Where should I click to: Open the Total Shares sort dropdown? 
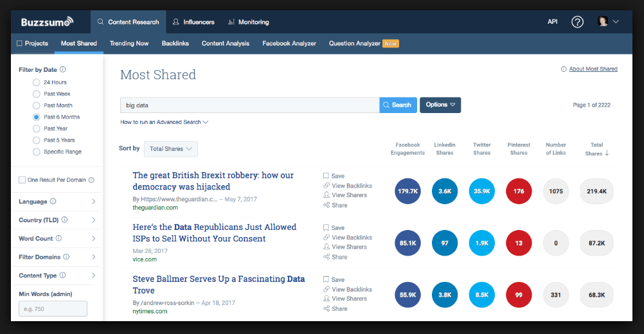coord(171,149)
